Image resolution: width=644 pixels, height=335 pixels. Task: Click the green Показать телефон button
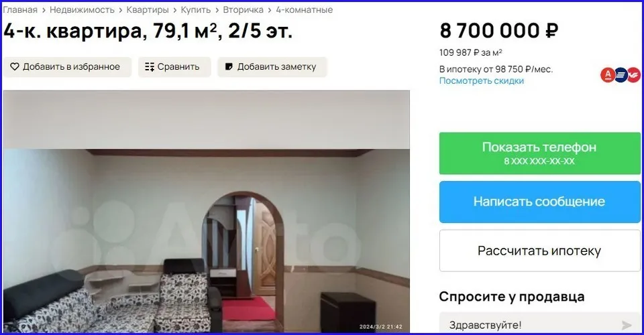[539, 153]
